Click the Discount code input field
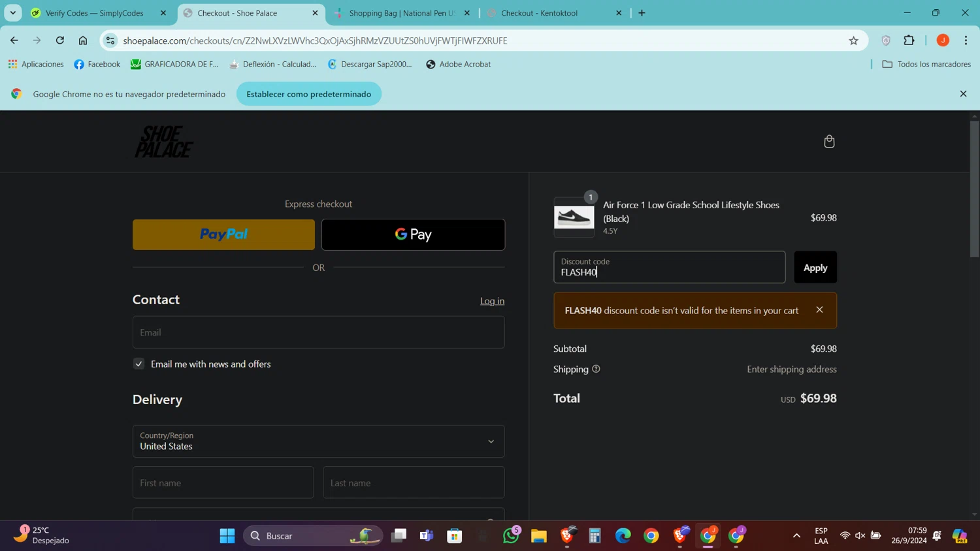Viewport: 980px width, 551px height. pyautogui.click(x=669, y=268)
